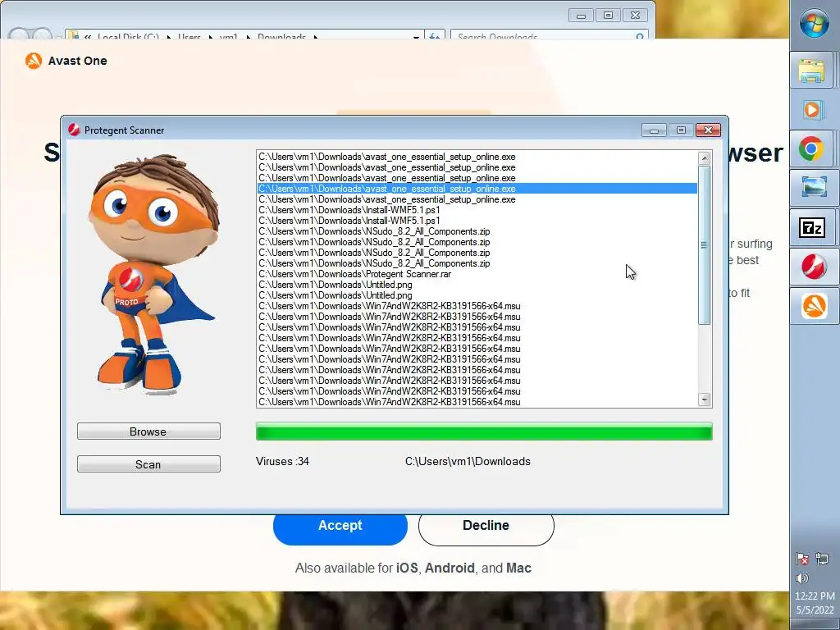Open the Windows Start orb

(x=814, y=24)
